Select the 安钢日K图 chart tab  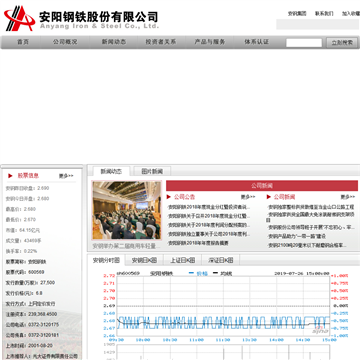point(144,260)
